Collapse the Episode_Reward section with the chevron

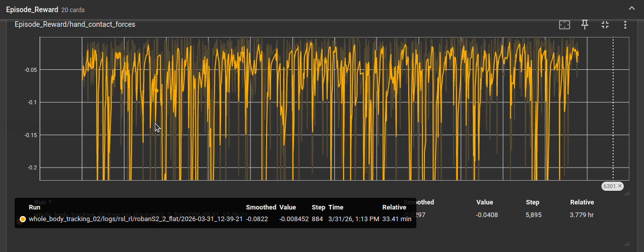click(631, 8)
